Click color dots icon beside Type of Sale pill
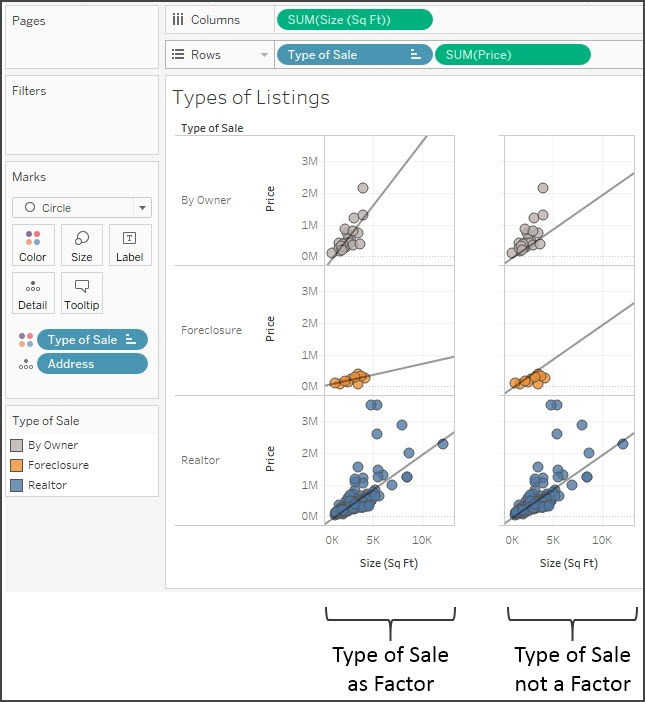645x702 pixels. (25, 340)
